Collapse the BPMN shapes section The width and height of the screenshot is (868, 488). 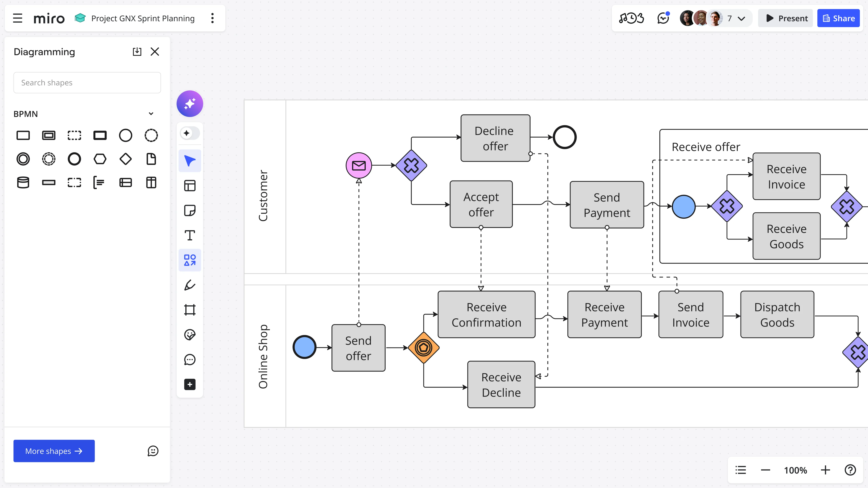[x=151, y=114]
